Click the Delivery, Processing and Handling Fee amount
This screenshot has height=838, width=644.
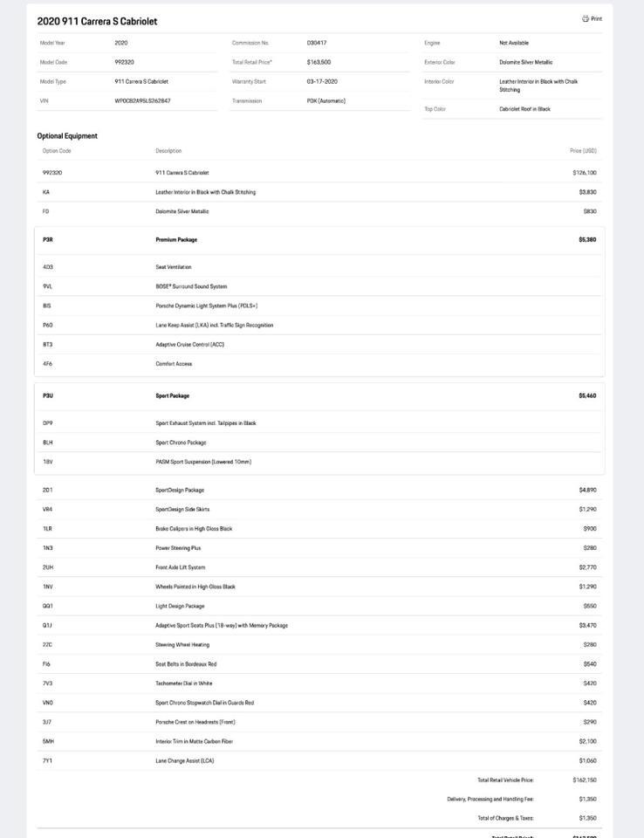point(587,799)
